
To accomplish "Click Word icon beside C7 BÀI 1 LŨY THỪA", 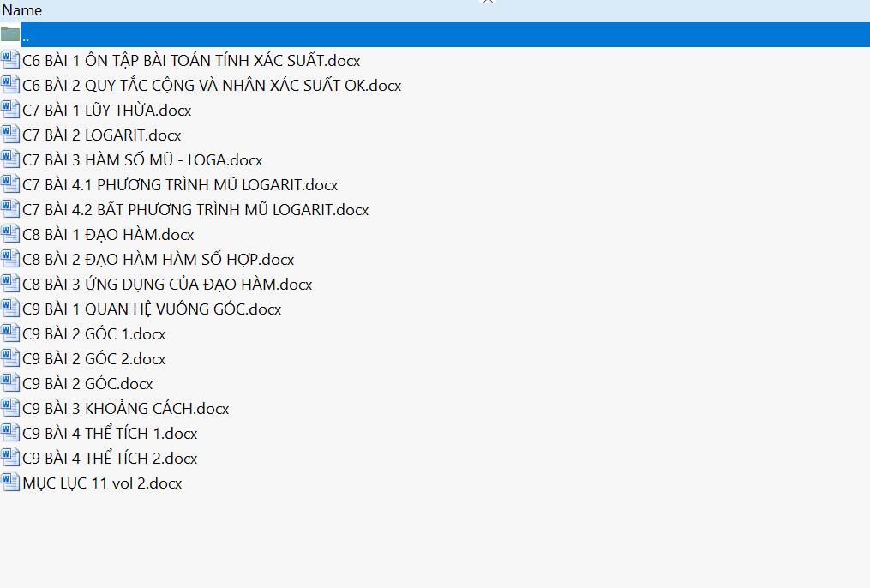I will 10,110.
